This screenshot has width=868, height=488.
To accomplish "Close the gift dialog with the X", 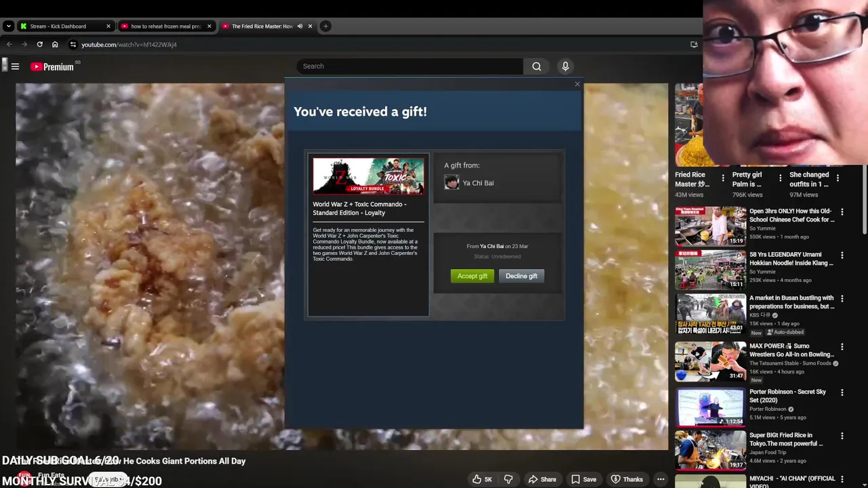I will (577, 84).
